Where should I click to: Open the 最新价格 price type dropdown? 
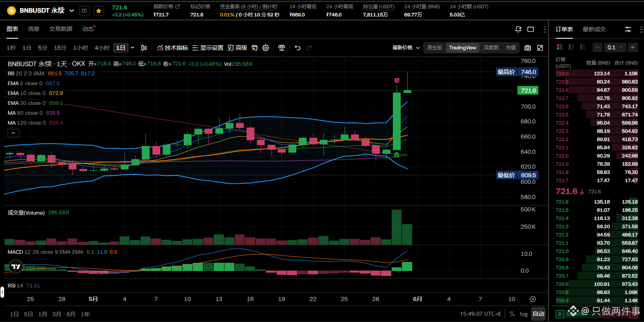click(406, 48)
